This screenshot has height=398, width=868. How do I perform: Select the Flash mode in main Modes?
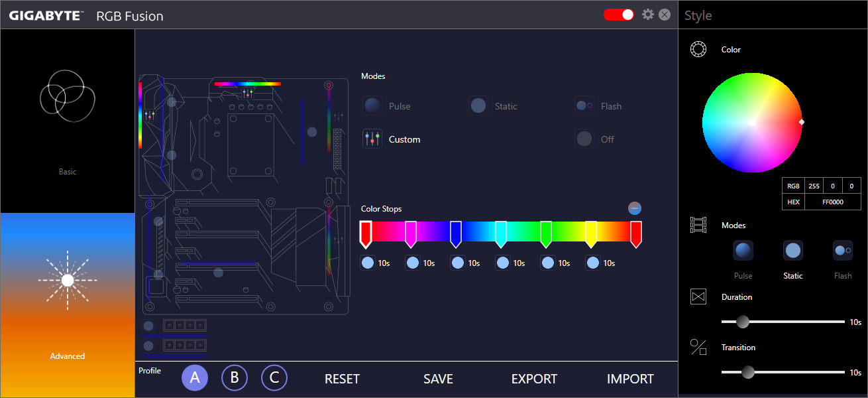click(584, 105)
